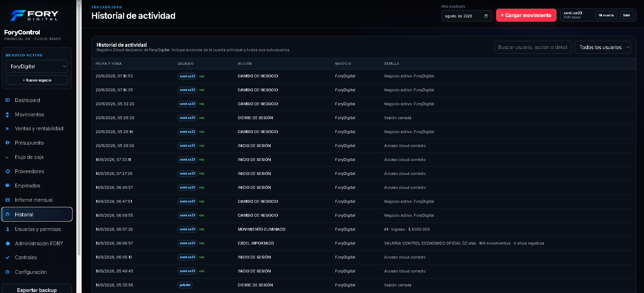This screenshot has height=293, width=644.
Task: Navigate to Presupuesto
Action: [x=37, y=143]
